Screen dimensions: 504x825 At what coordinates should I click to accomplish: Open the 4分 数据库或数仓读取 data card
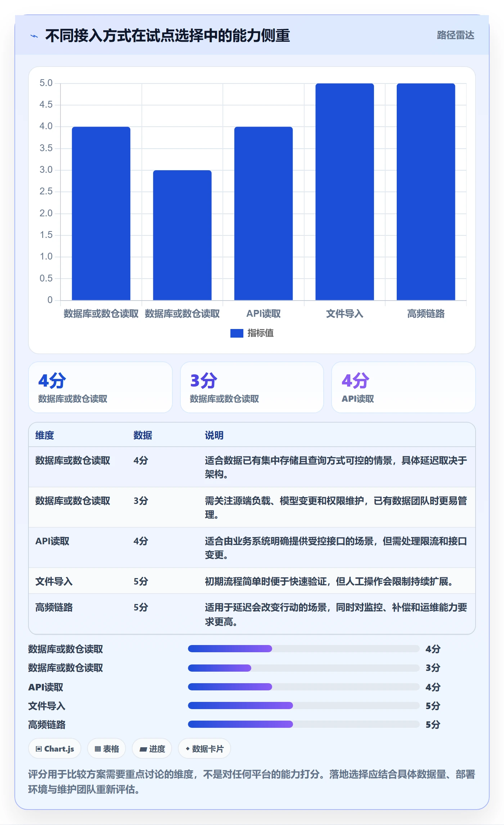tap(100, 387)
